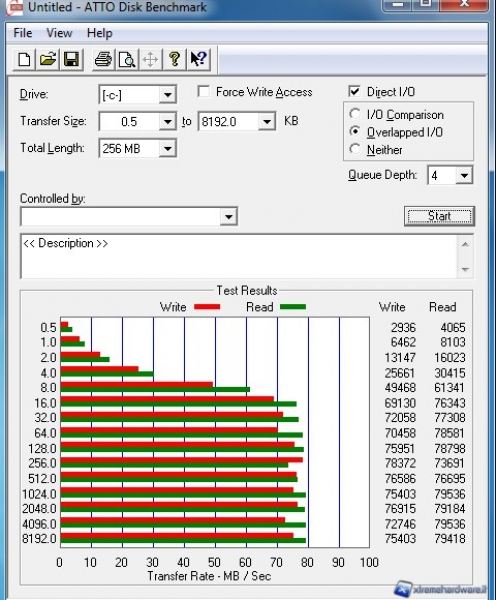Open the Total Length 256 MB dropdown
496x600 pixels.
point(168,148)
